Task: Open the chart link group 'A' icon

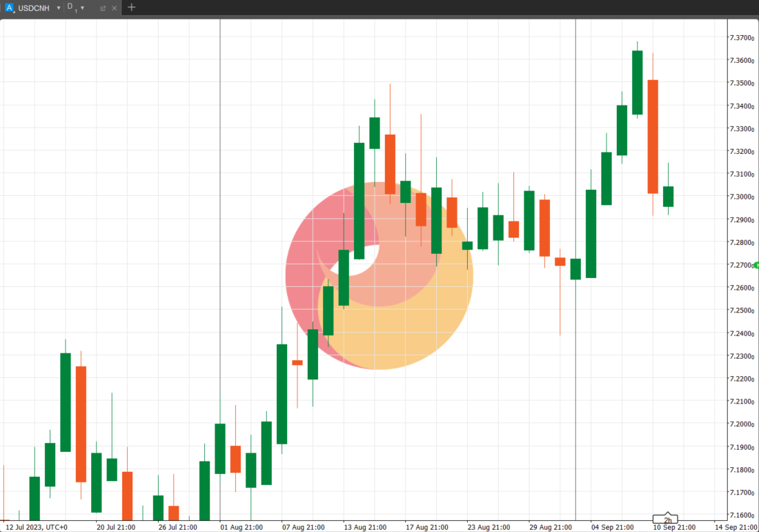Action: pos(9,8)
